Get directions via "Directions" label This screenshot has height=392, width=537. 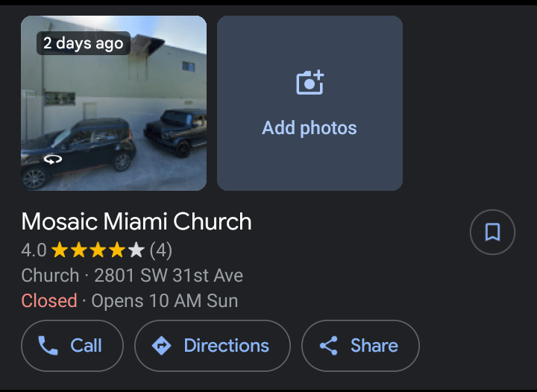pos(226,346)
